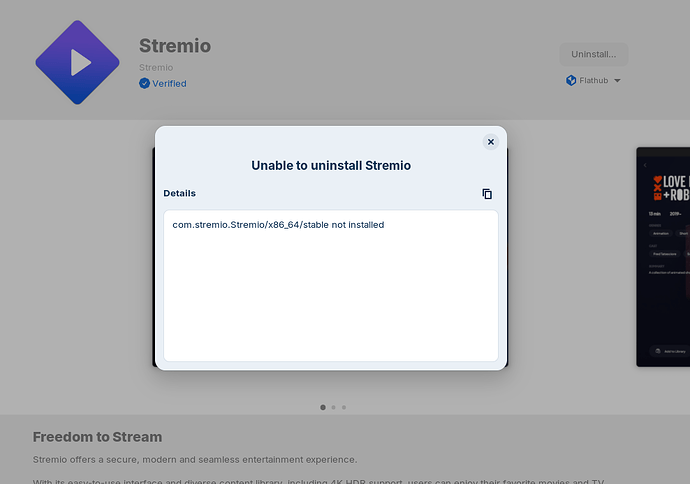This screenshot has height=484, width=690.
Task: Click the Verified checkmark badge icon
Action: (144, 83)
